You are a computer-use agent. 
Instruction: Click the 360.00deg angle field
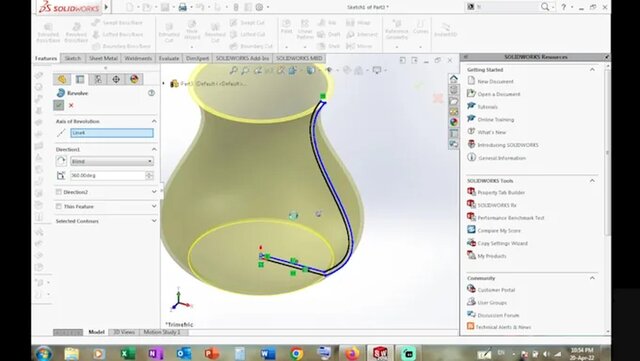click(x=108, y=176)
